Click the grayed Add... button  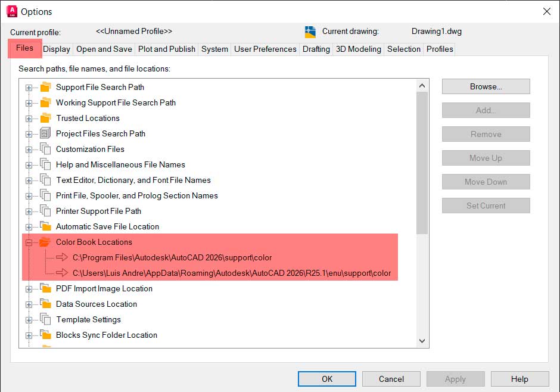click(x=486, y=110)
